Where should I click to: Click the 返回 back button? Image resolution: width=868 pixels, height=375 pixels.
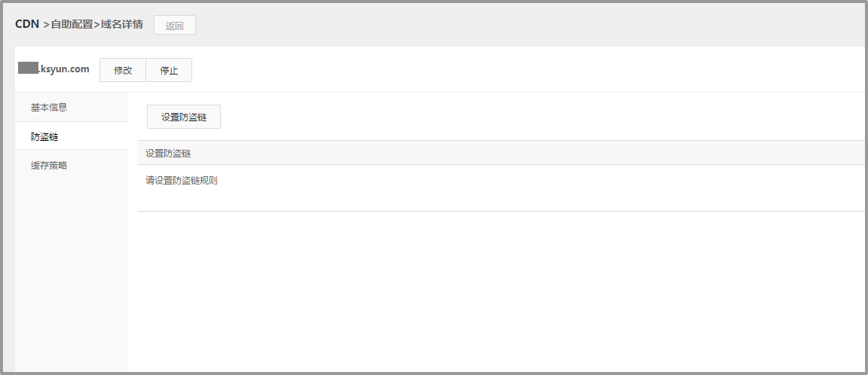coord(175,25)
